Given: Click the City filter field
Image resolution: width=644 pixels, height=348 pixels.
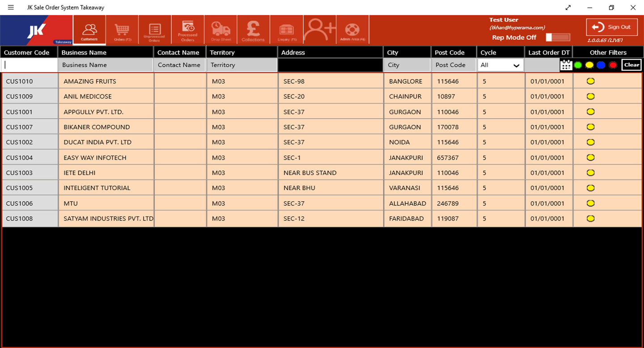Looking at the screenshot, I should (407, 65).
